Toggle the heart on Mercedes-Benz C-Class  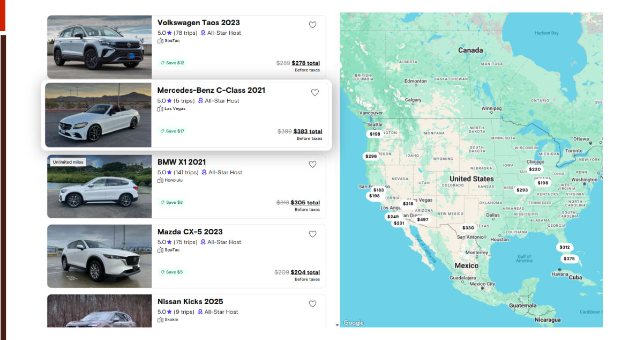315,92
